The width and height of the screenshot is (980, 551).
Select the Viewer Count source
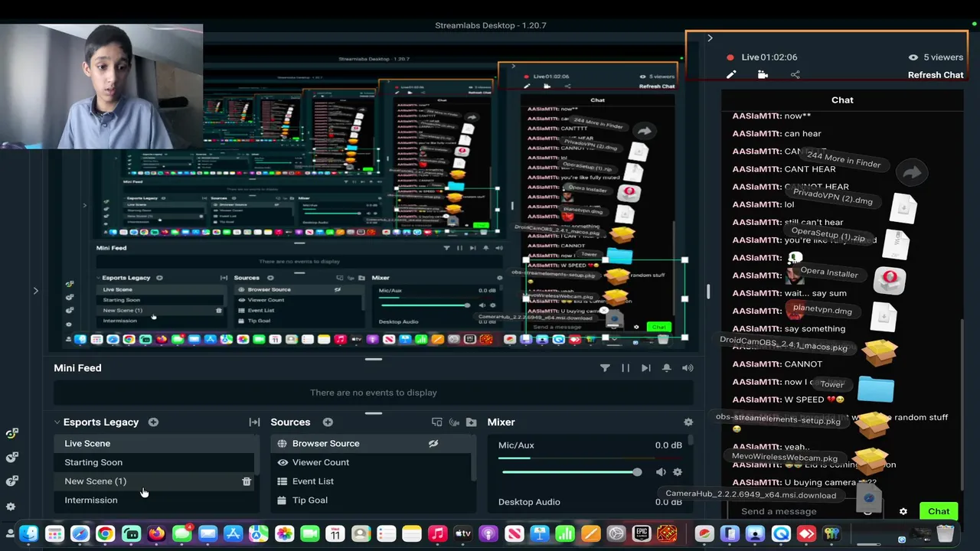[x=372, y=462]
